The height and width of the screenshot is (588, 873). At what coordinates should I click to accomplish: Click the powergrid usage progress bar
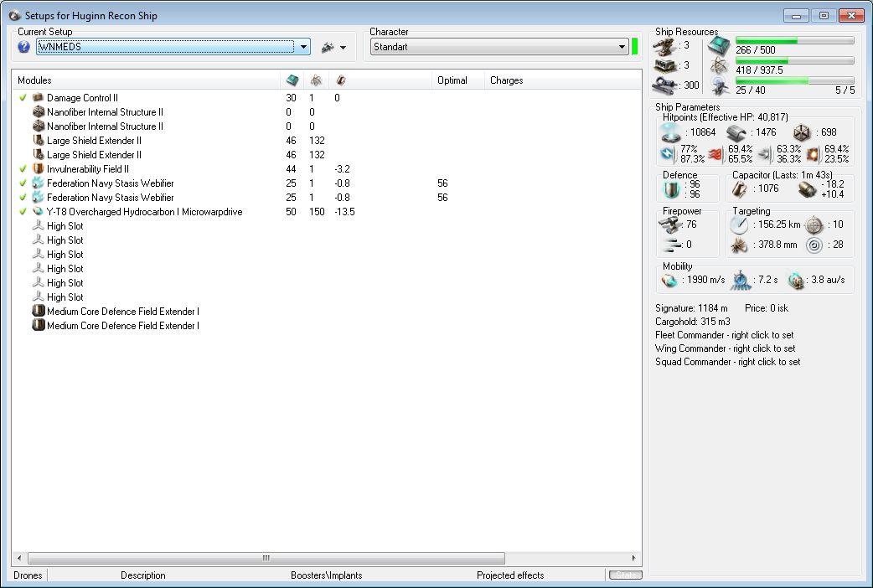(x=794, y=60)
